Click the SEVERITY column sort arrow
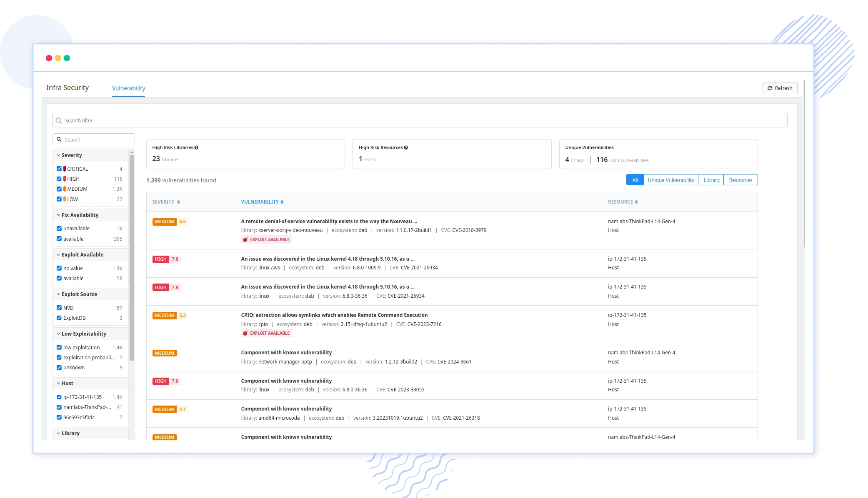The width and height of the screenshot is (868, 498). tap(178, 202)
